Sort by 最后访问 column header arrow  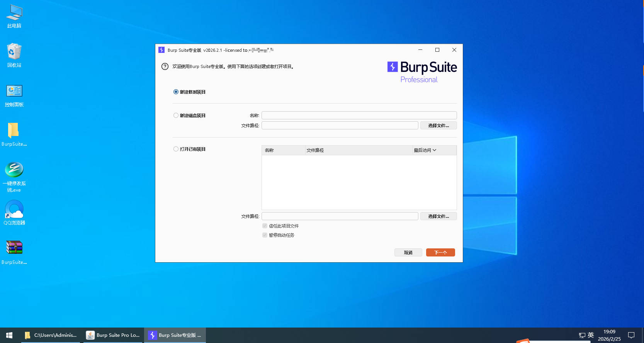point(434,150)
